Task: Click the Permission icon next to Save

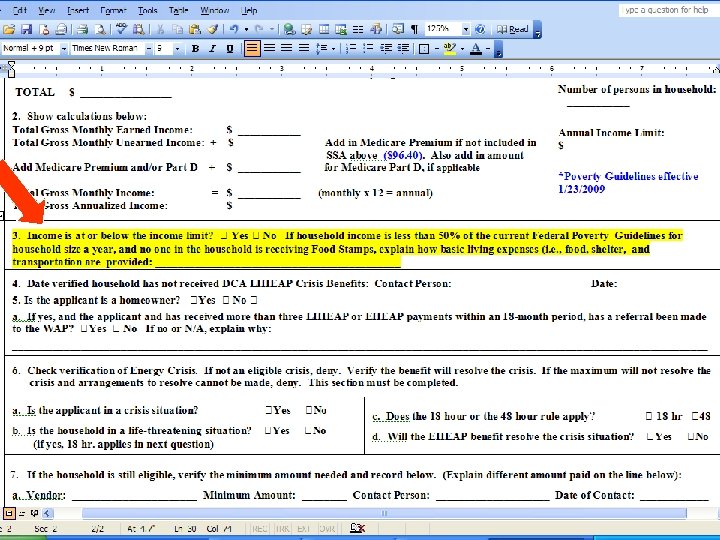Action: click(x=44, y=29)
